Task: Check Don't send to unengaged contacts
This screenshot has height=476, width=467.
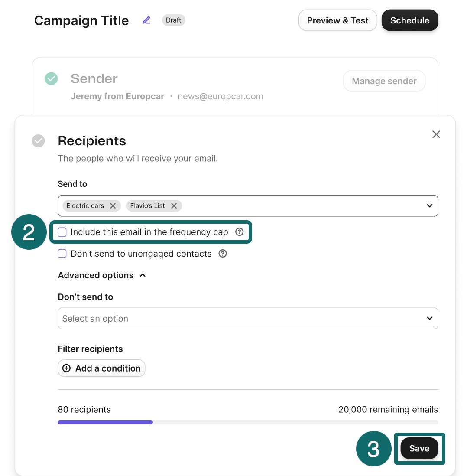Action: coord(62,254)
